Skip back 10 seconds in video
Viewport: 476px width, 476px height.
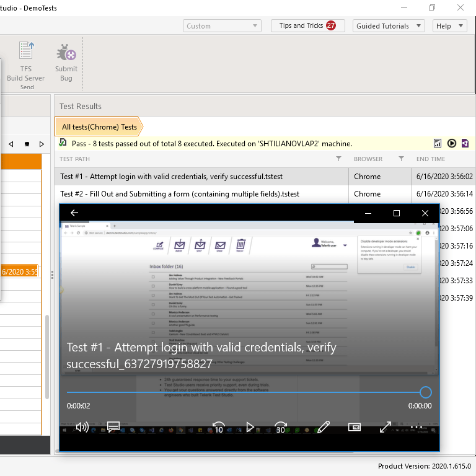point(219,428)
